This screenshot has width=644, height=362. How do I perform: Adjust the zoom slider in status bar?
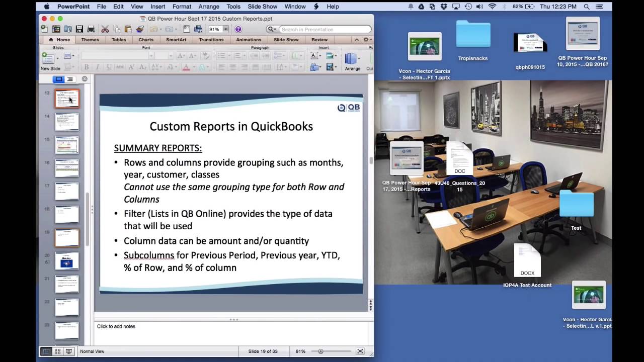[x=320, y=351]
